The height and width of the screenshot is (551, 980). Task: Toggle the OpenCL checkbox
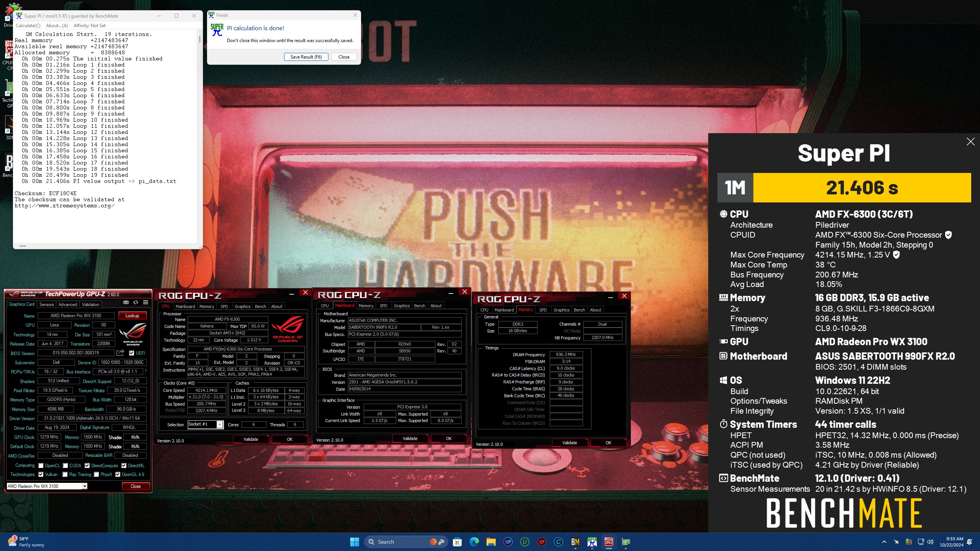41,466
